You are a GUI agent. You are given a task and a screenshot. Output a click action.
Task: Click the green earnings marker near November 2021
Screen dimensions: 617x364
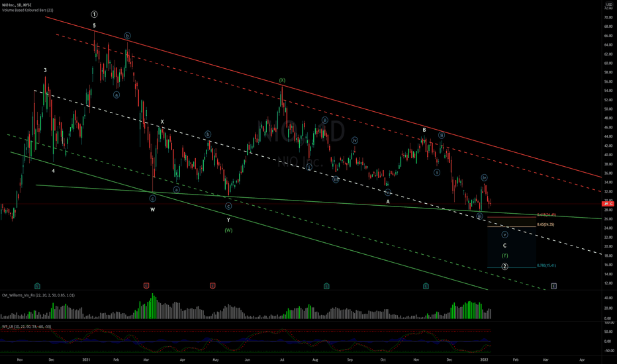[x=426, y=286]
